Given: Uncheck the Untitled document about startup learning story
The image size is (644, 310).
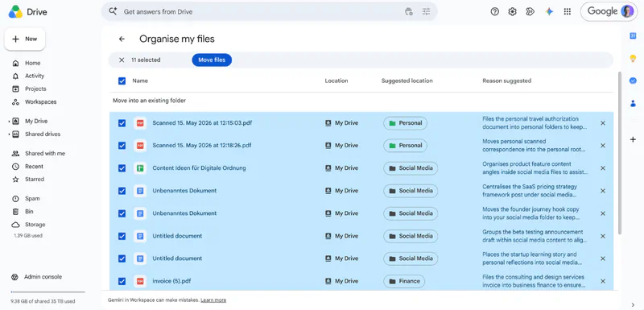Looking at the screenshot, I should [x=122, y=258].
